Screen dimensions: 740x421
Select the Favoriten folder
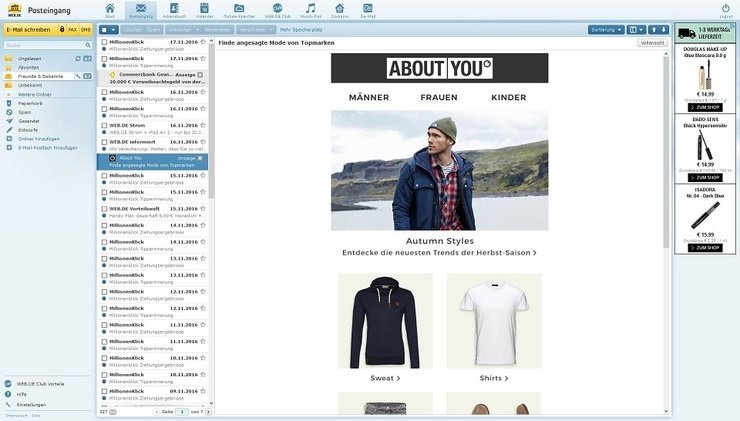click(x=28, y=67)
